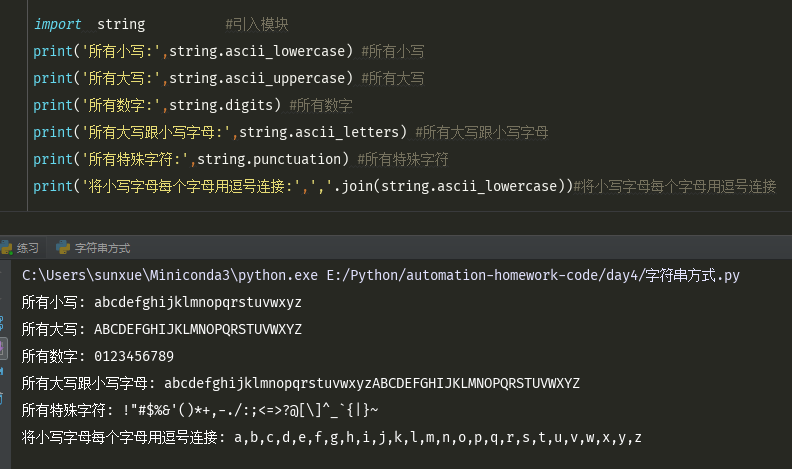This screenshot has width=792, height=469.
Task: Switch to the 练习 run tab
Action: 28,248
